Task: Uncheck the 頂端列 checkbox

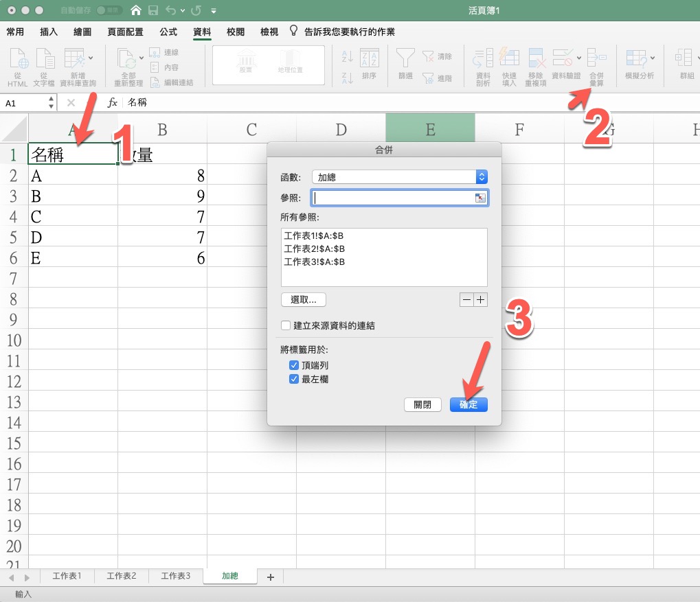Action: click(x=294, y=365)
